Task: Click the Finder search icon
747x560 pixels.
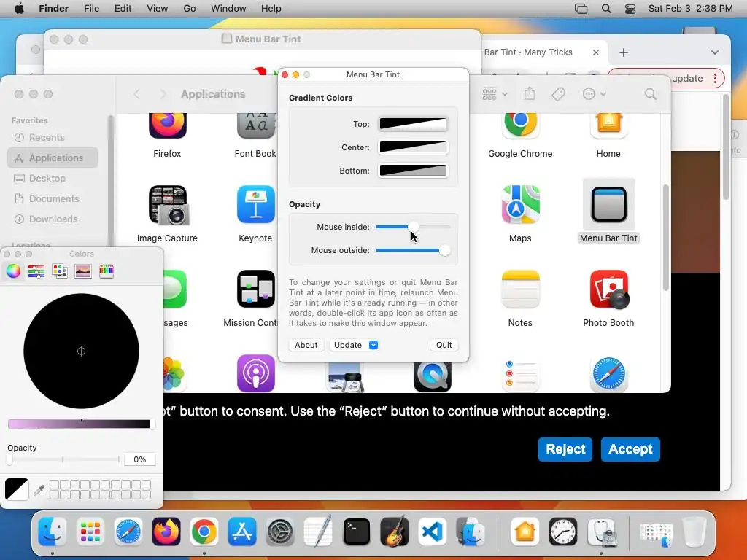Action: coord(650,94)
